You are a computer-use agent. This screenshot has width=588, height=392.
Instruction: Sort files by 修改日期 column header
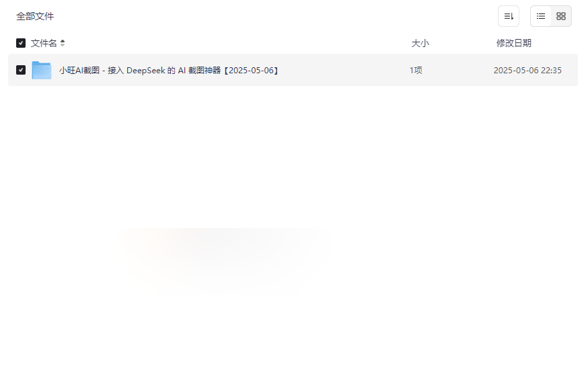coord(514,43)
